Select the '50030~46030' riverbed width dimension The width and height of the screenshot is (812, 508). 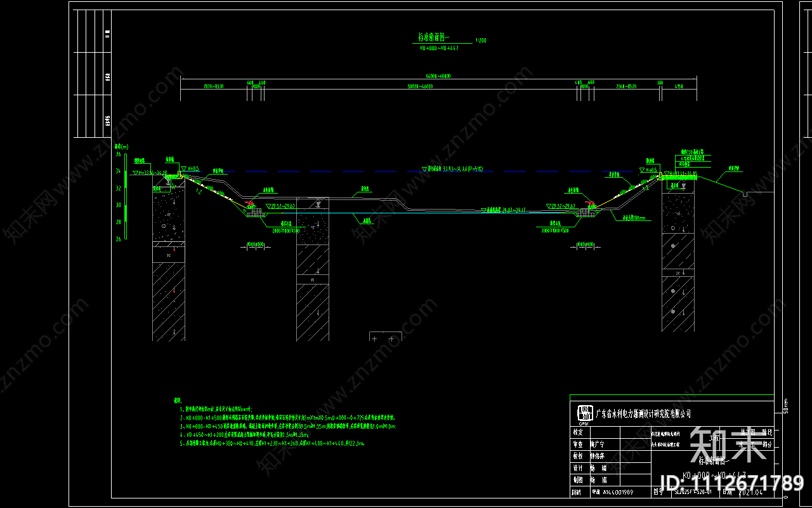420,86
